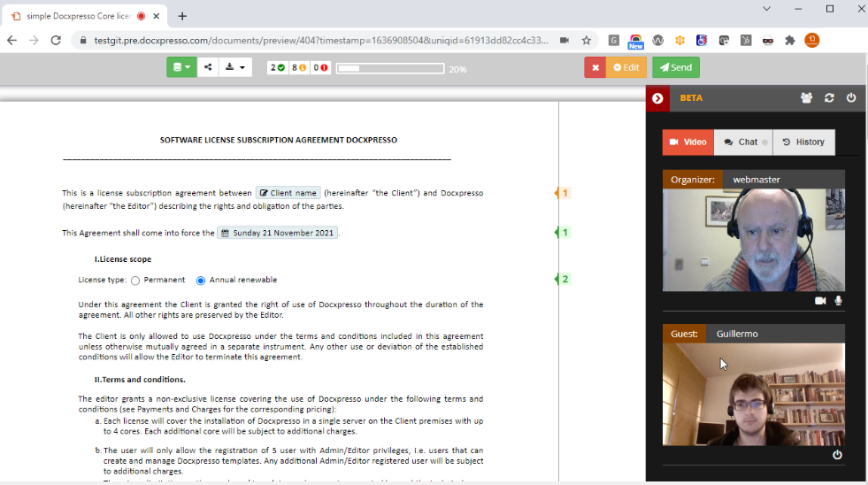868x485 pixels.
Task: Open participants group icon in BETA bar
Action: 807,98
